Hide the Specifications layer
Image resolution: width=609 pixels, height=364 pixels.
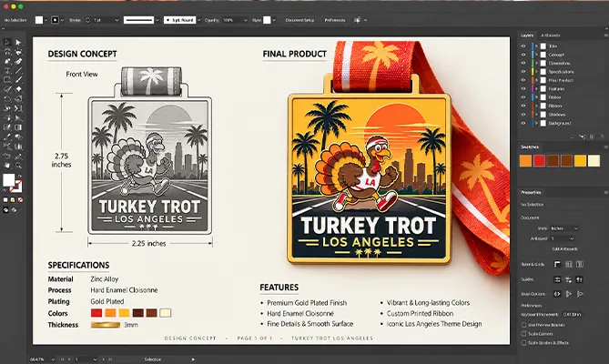point(523,72)
